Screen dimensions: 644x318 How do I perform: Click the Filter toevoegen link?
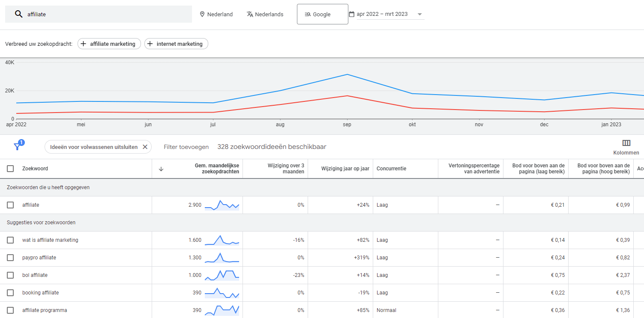186,146
